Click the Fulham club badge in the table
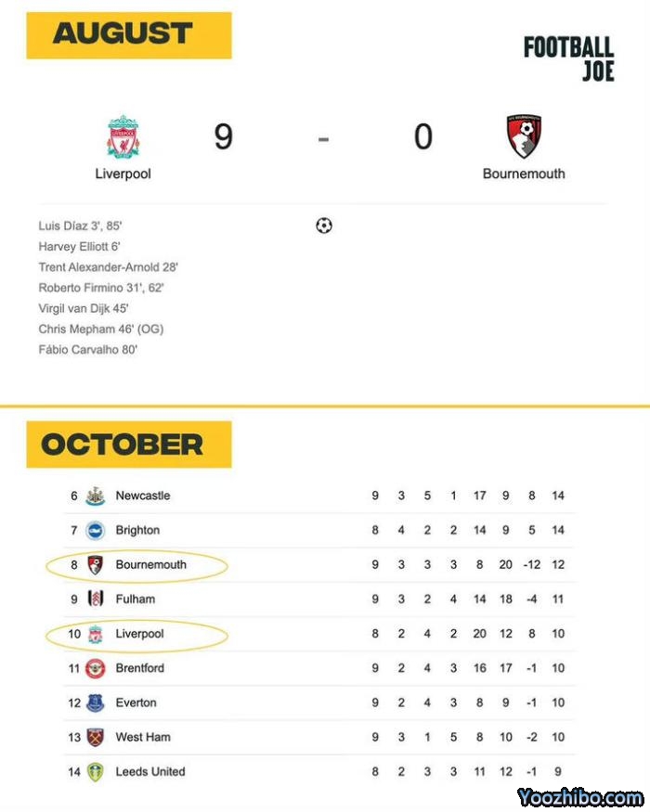The image size is (650, 812). [x=95, y=599]
